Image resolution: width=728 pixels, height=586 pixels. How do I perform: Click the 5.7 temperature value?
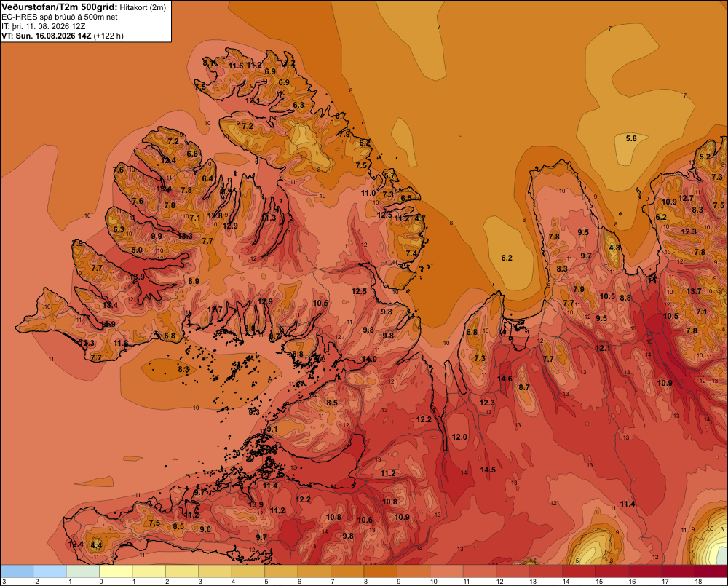click(390, 175)
